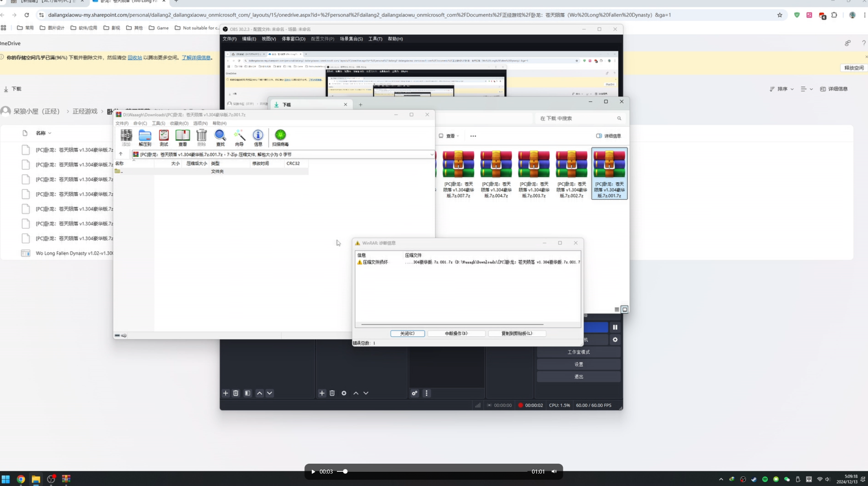
Task: Click the recycle bin (回收站) link
Action: point(135,57)
